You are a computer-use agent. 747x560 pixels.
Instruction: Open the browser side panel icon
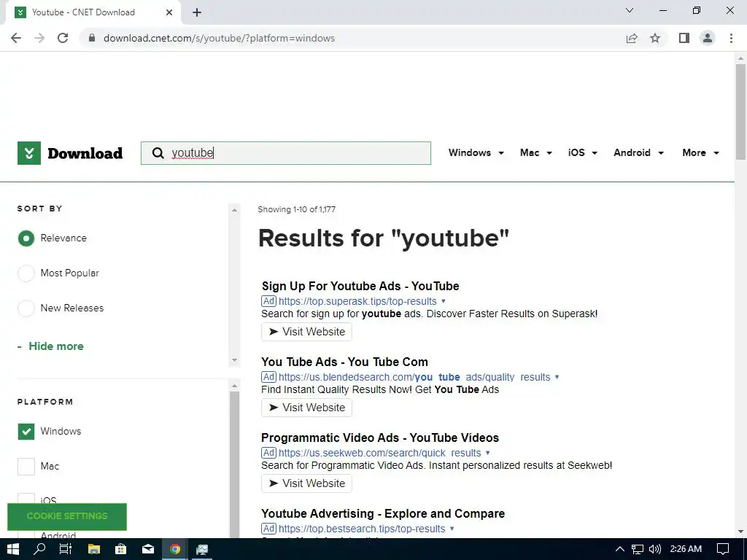(x=684, y=38)
